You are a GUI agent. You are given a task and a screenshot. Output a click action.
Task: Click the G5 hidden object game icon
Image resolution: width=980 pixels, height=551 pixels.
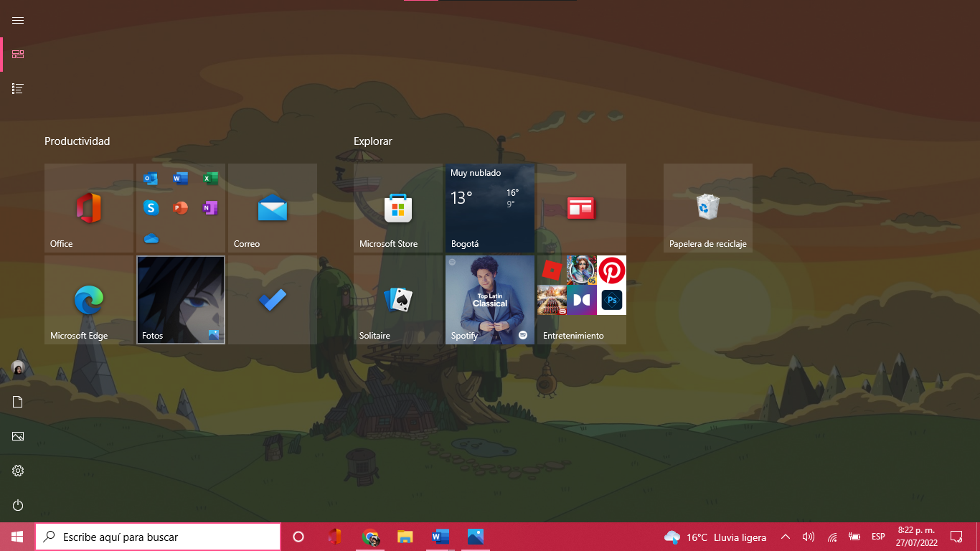[x=582, y=270]
